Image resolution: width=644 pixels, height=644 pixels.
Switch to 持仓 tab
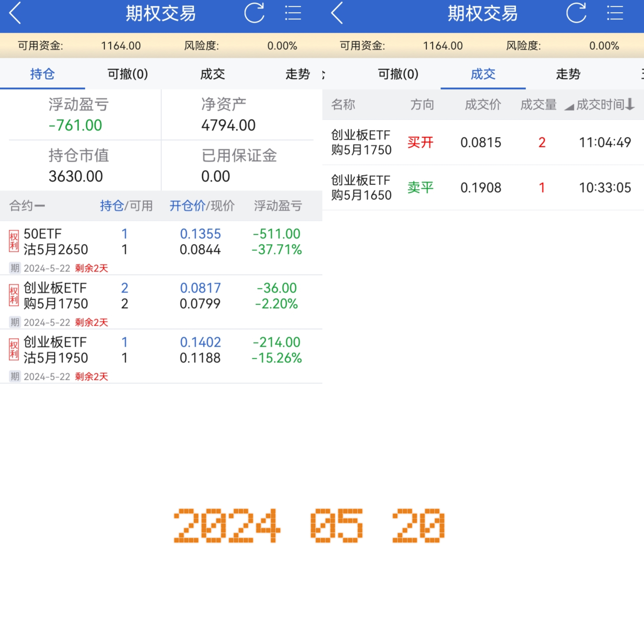(x=42, y=74)
